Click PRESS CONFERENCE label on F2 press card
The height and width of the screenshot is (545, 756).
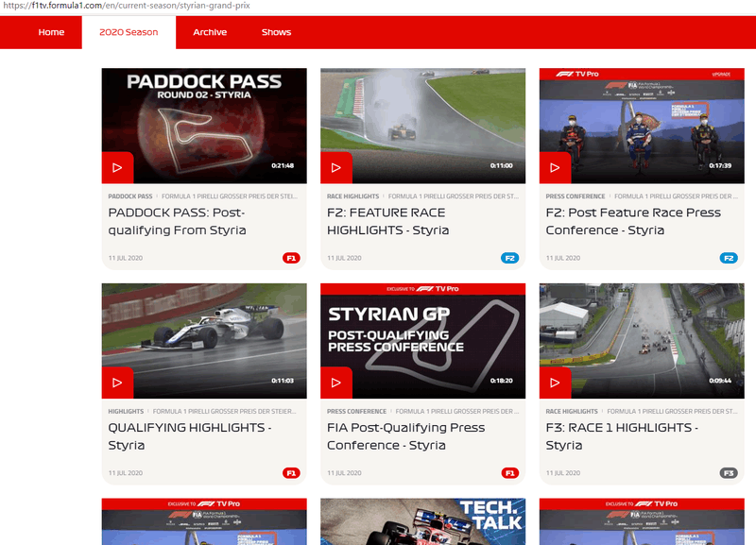[x=576, y=196]
